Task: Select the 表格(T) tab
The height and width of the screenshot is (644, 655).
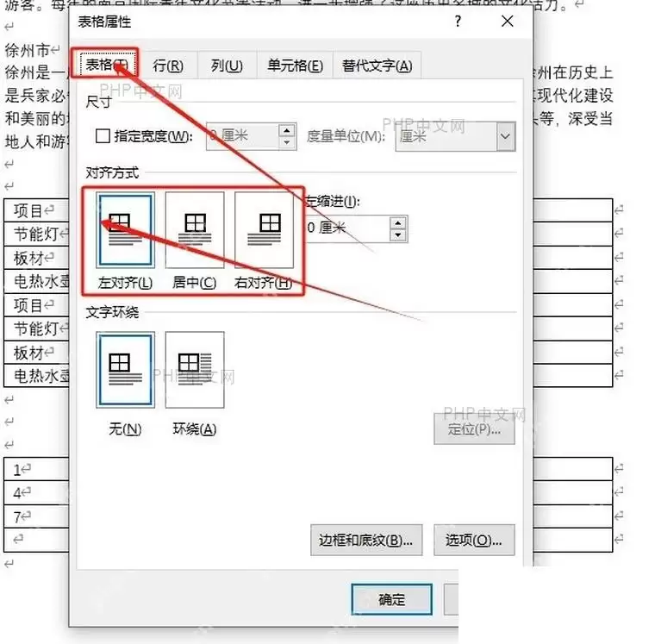Action: [106, 65]
